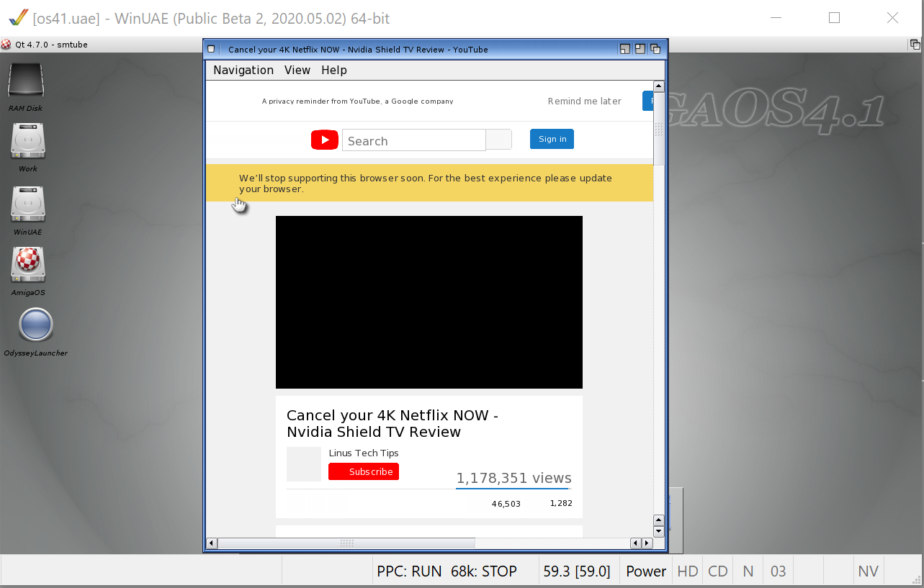This screenshot has height=588, width=924.
Task: Click inside the YouTube Search field
Action: (x=413, y=141)
